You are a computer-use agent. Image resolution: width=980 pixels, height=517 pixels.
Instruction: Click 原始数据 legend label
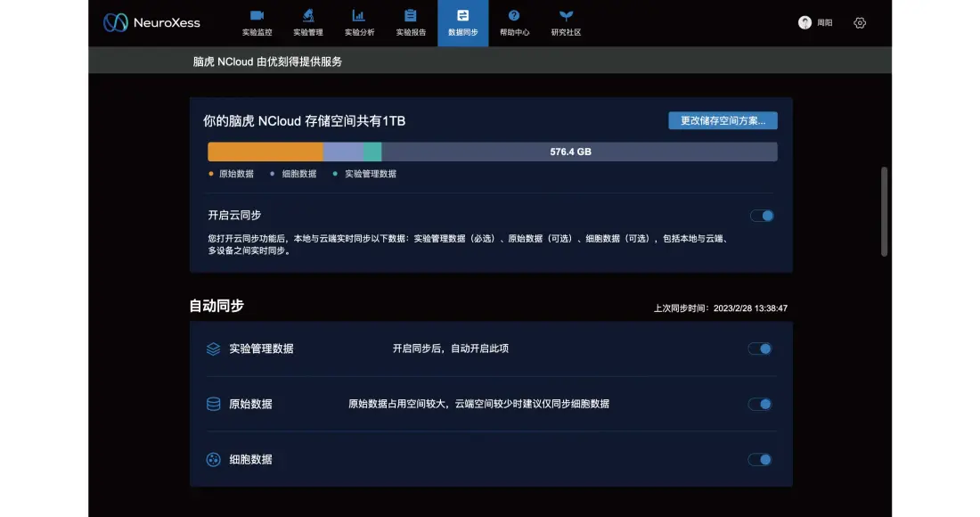[x=236, y=174]
